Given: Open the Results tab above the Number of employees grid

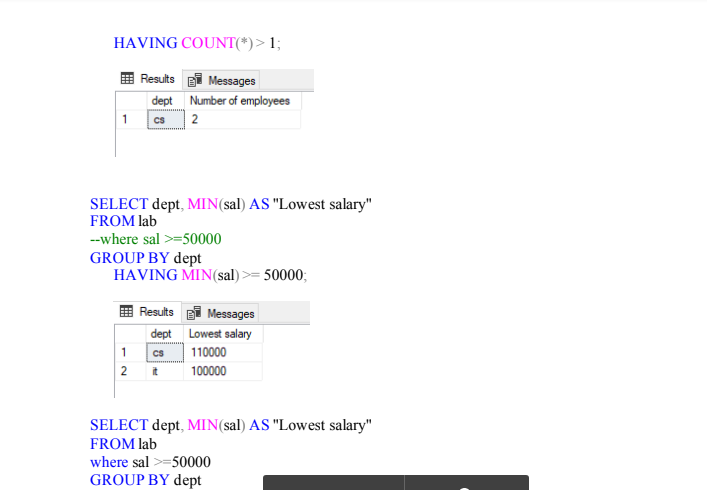Looking at the screenshot, I should 148,79.
